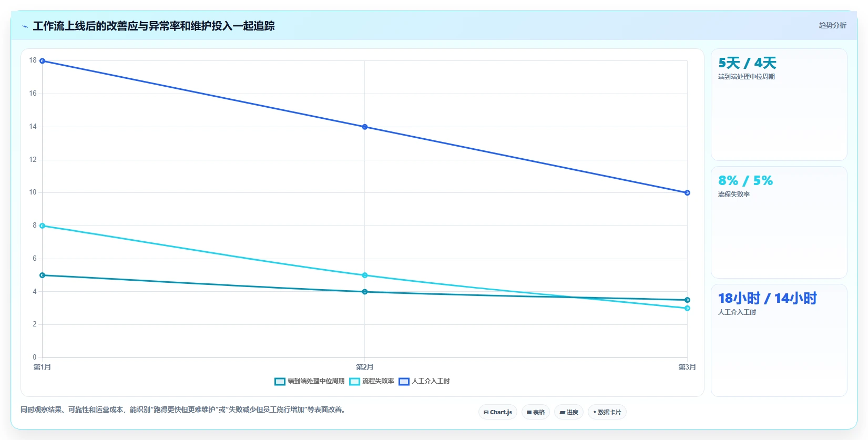Click the 趋势分析 label in header
The height and width of the screenshot is (440, 868).
832,25
